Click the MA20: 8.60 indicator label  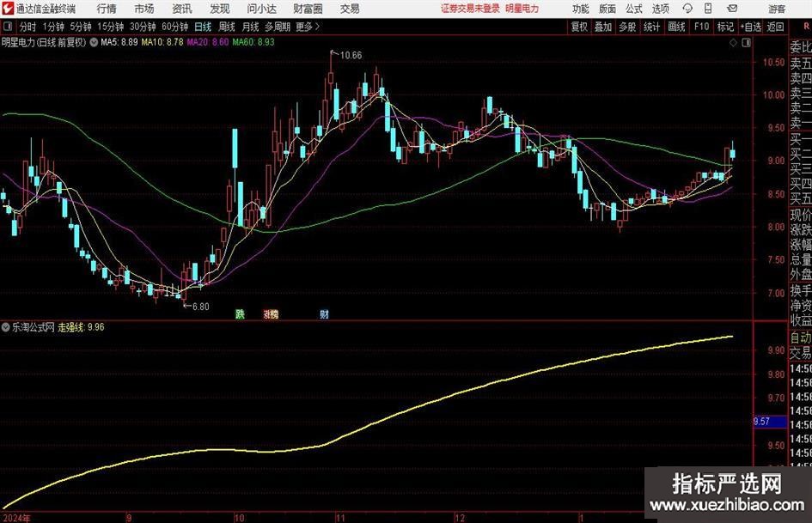pos(208,42)
